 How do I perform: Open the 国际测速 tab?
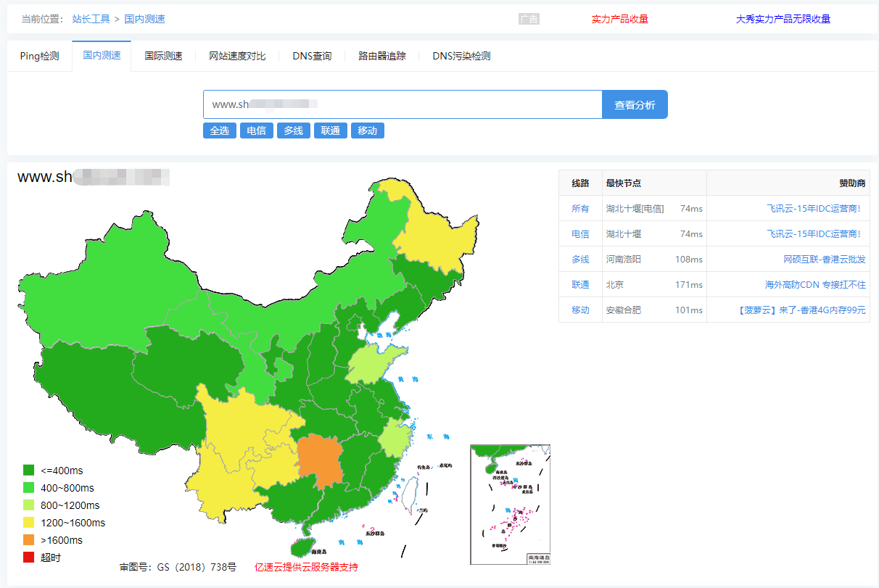163,56
